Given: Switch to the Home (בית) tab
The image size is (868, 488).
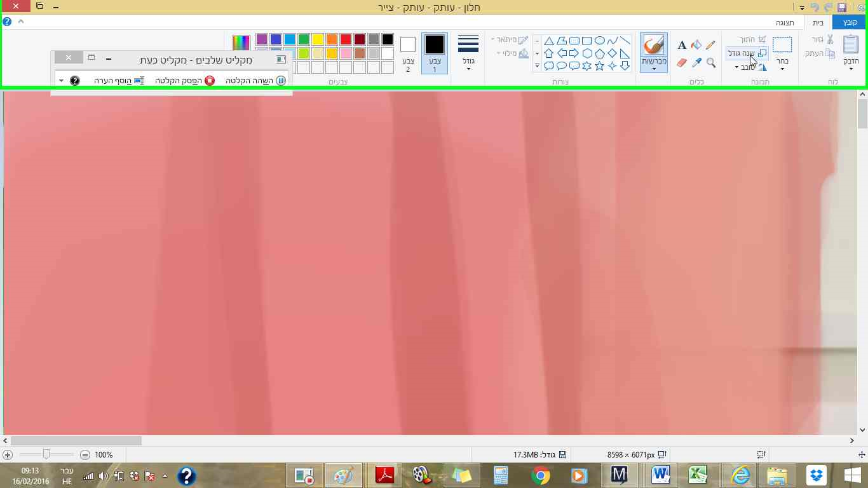Looking at the screenshot, I should [818, 22].
